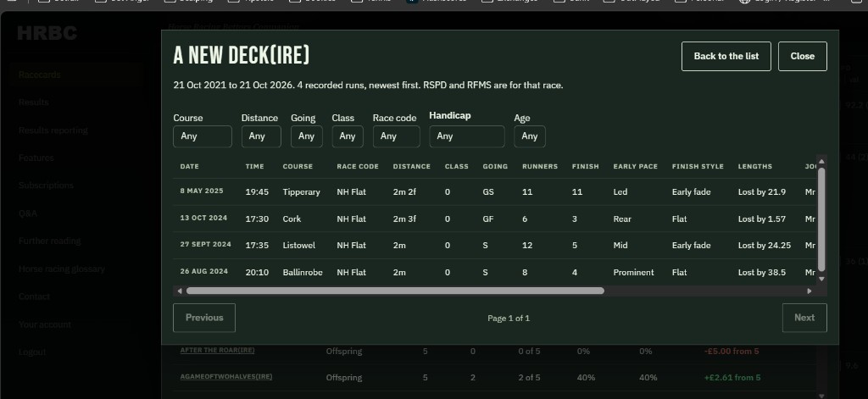Click the 17:35 time cell

(x=257, y=245)
